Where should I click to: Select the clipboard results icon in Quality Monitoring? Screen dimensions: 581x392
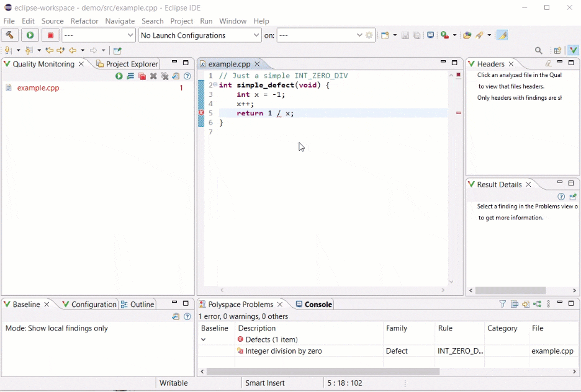click(x=175, y=76)
